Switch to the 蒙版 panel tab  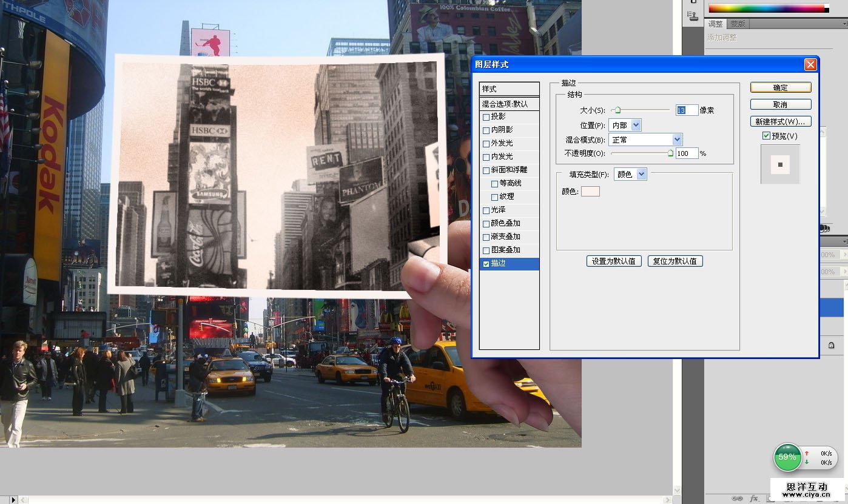pos(738,24)
